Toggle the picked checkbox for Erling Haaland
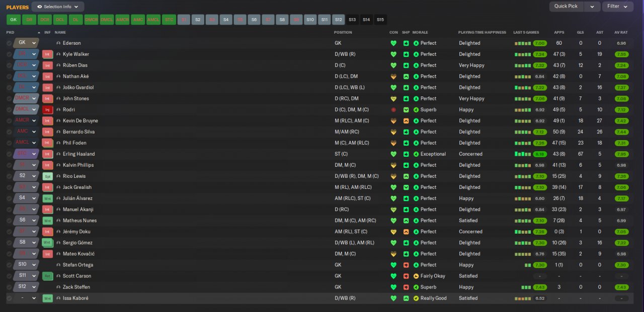The height and width of the screenshot is (312, 644). click(x=9, y=154)
